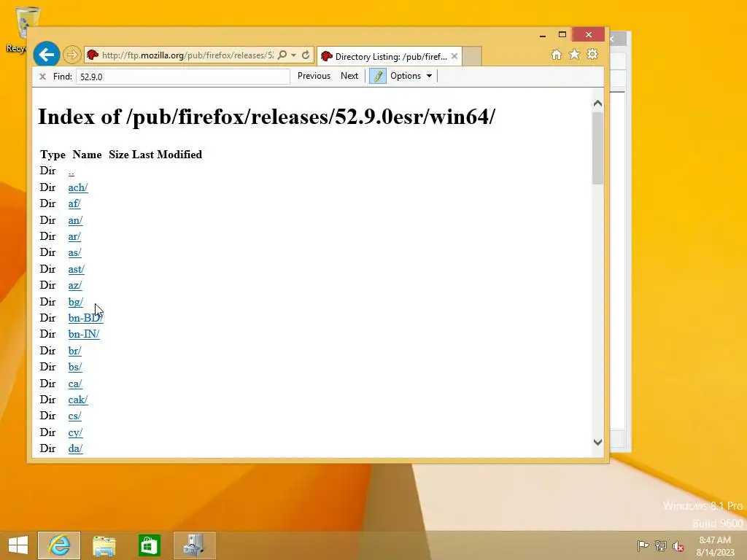Image resolution: width=747 pixels, height=560 pixels.
Task: Open the Windows Start button
Action: pos(18,545)
